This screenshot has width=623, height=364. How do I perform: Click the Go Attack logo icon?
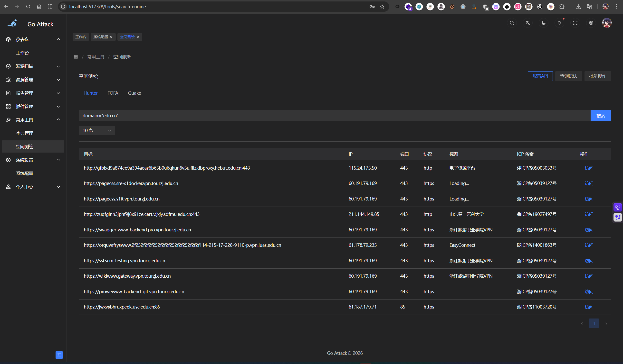tap(12, 24)
